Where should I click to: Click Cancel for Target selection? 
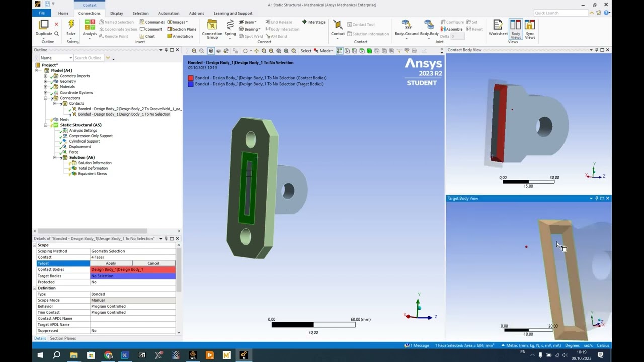coord(153,263)
